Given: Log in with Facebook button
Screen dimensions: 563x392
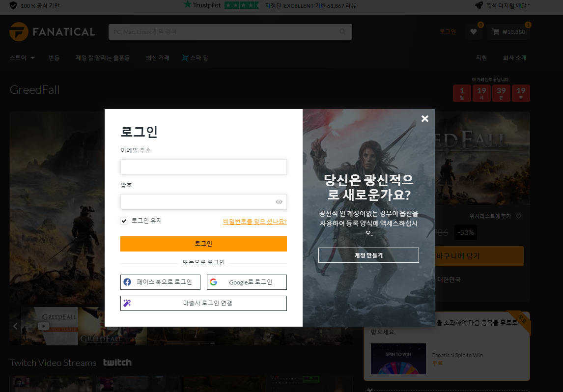Looking at the screenshot, I should pyautogui.click(x=160, y=282).
